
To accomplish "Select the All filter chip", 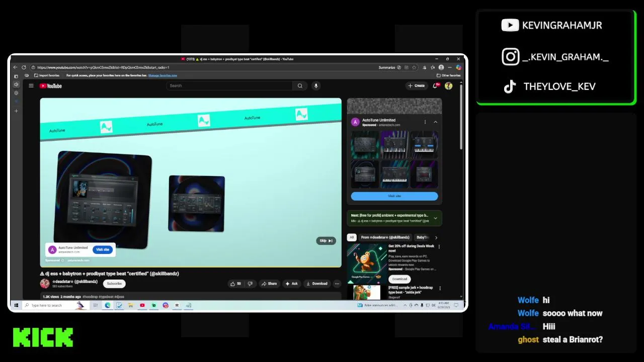I will 352,237.
